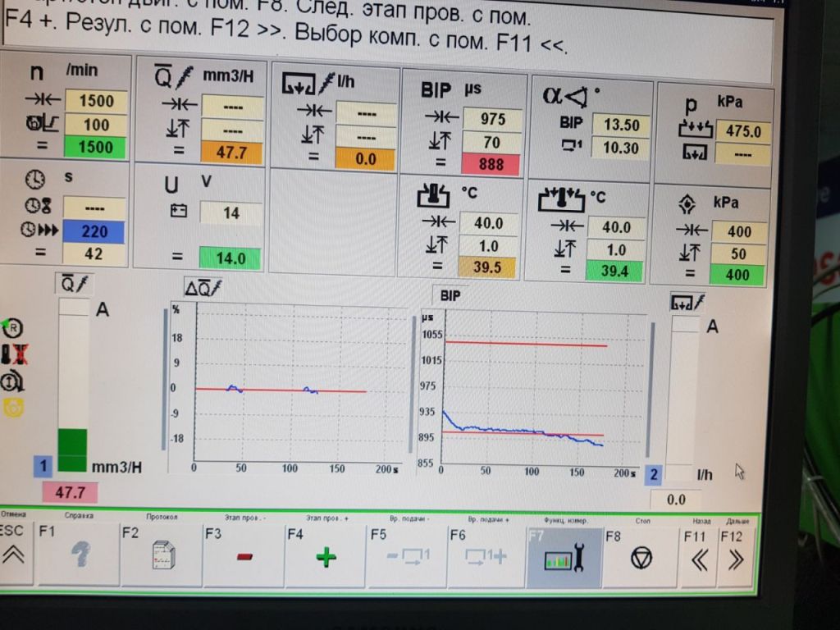Image resolution: width=840 pixels, height=630 pixels.
Task: Click the inlet temperature icon with arrows
Action: pos(561,200)
